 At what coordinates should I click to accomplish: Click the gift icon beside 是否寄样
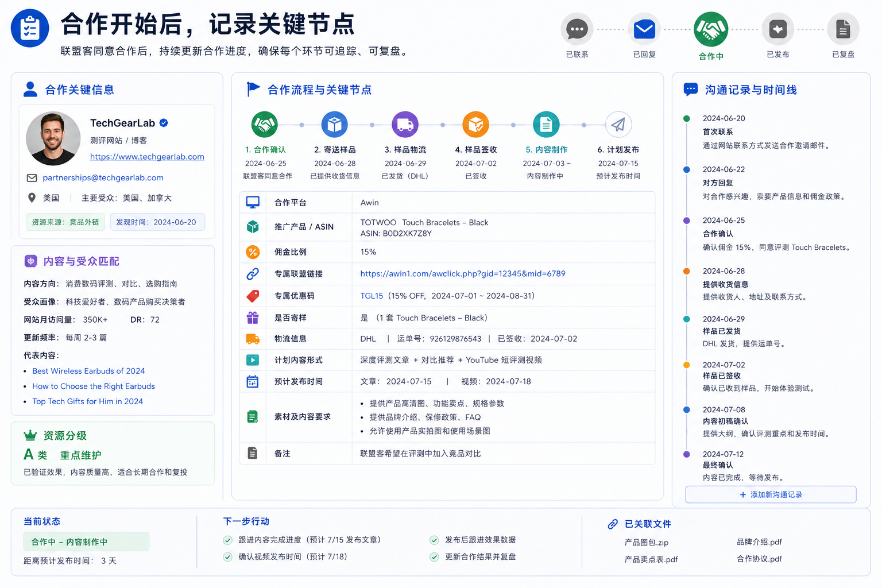[253, 318]
